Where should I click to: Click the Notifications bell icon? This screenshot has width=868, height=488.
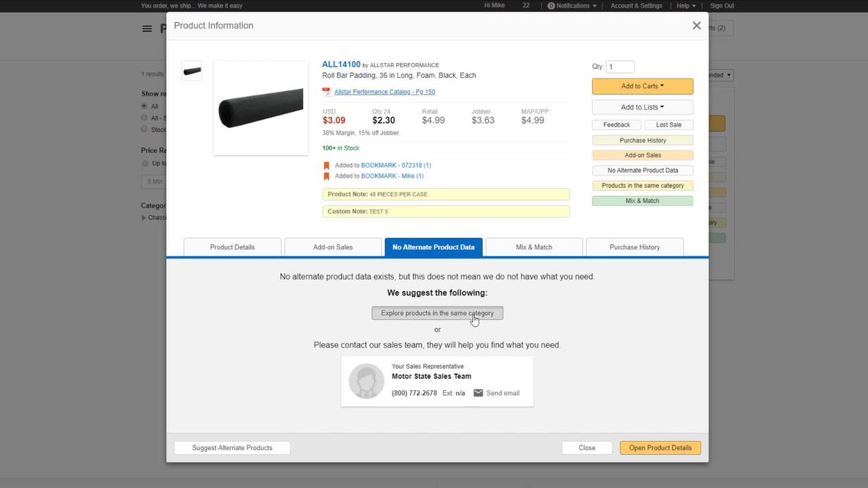coord(551,6)
